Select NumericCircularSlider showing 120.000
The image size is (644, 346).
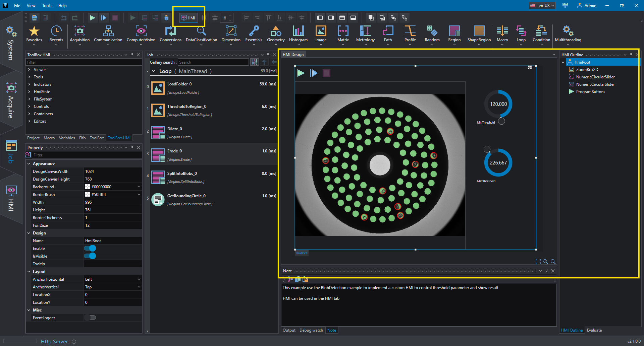pyautogui.click(x=498, y=104)
